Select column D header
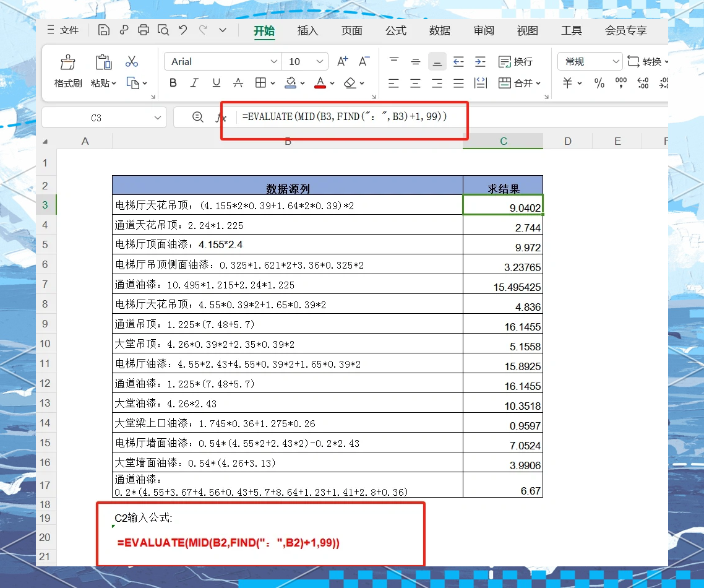The height and width of the screenshot is (588, 704). click(x=567, y=142)
